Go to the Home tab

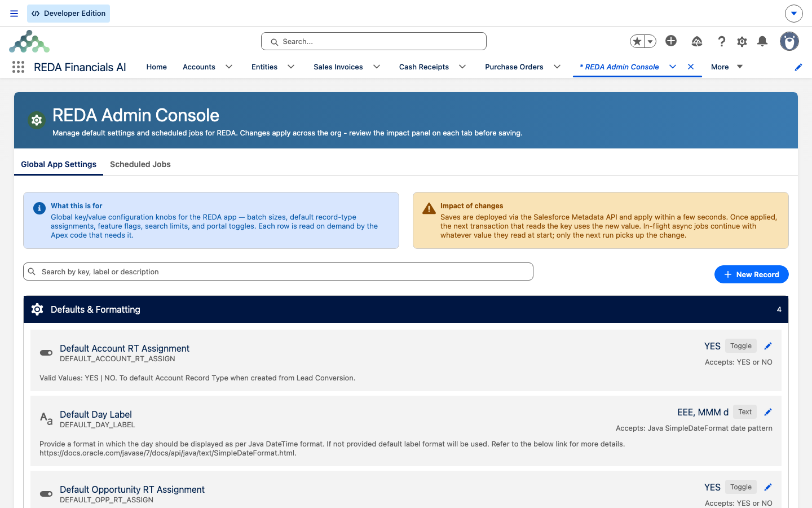[x=157, y=67]
